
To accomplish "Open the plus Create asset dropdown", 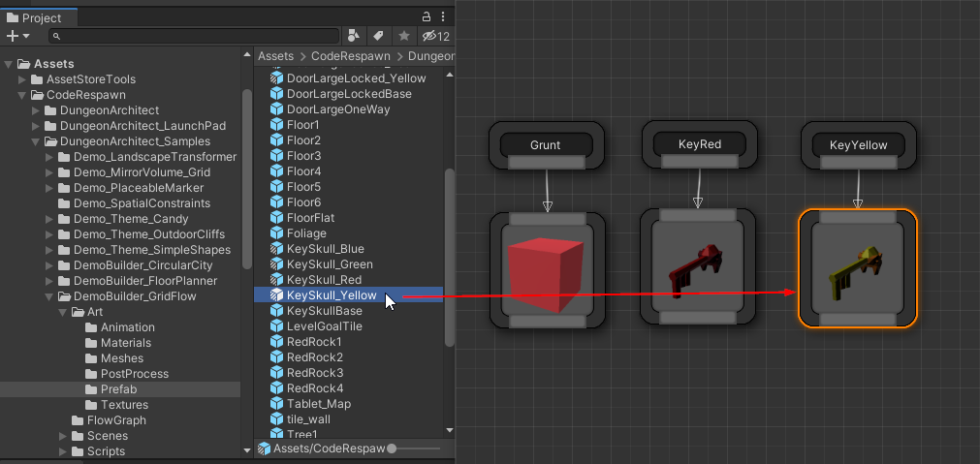I will click(17, 36).
